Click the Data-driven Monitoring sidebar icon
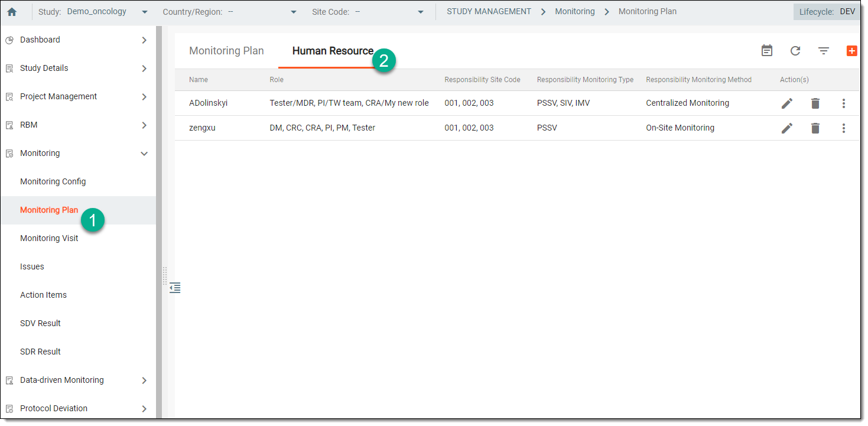This screenshot has width=868, height=426. pos(9,381)
